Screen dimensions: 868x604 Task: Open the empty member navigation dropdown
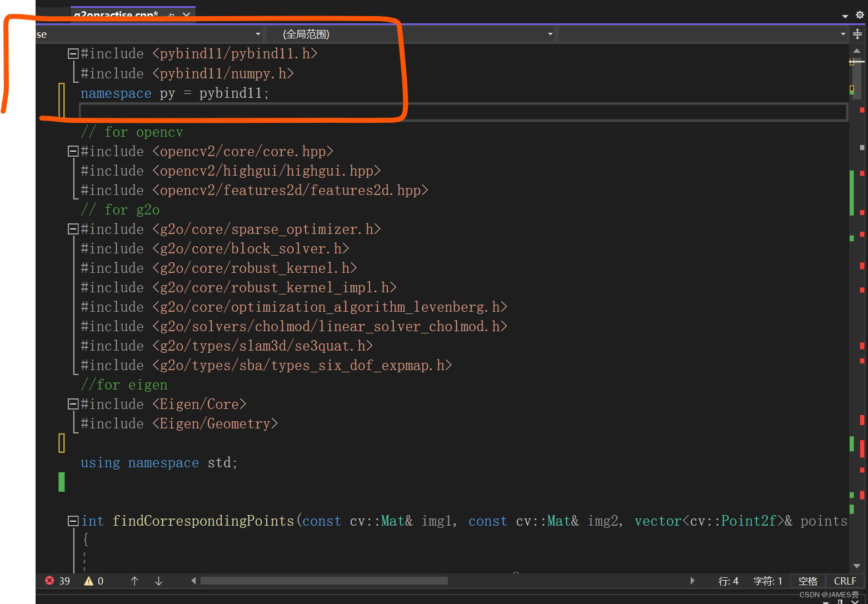[704, 34]
